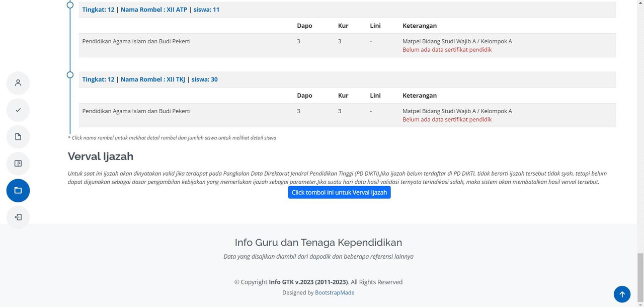
Task: Select Pendidikan Agama Islam row under XII ATP
Action: tap(347, 45)
